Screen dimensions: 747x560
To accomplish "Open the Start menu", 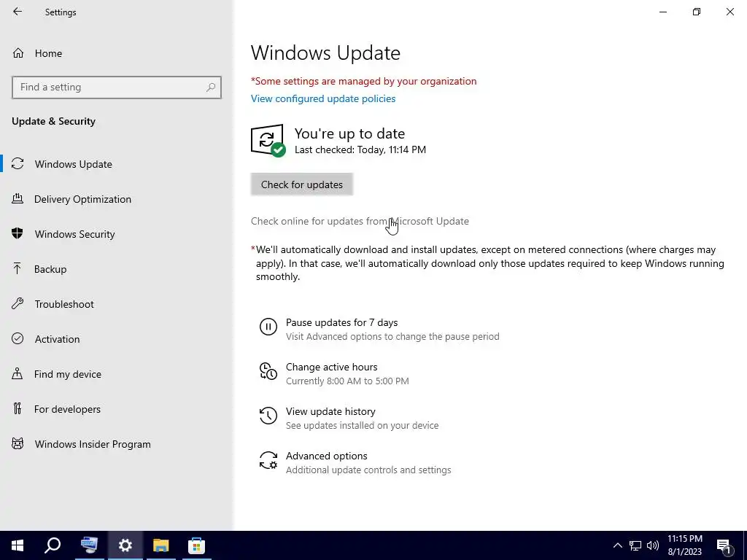I will coord(18,545).
